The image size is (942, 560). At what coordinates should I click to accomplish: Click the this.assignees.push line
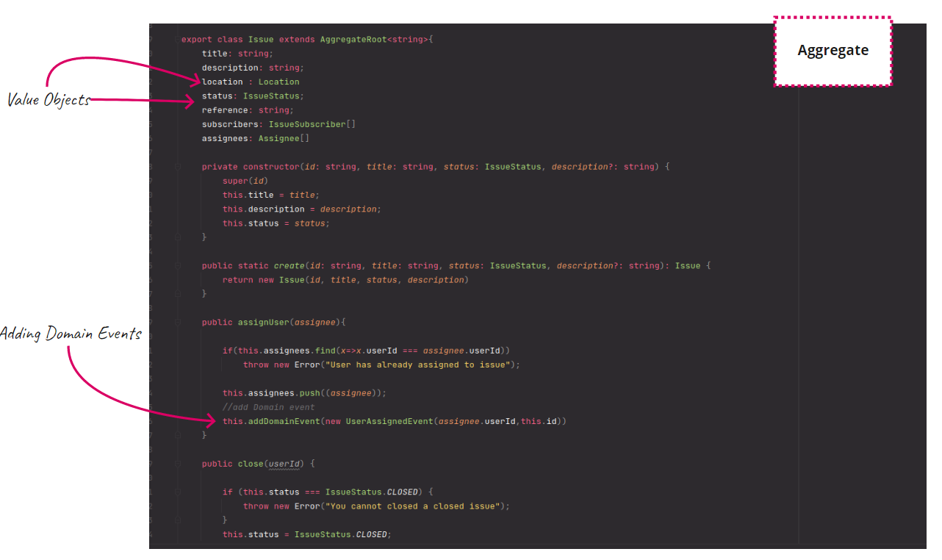tap(304, 392)
